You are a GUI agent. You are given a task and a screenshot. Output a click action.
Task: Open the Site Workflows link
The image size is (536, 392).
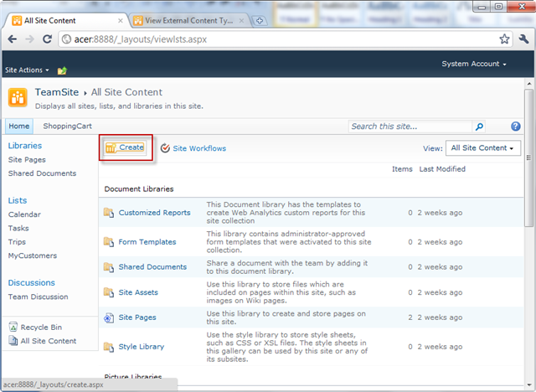[199, 148]
